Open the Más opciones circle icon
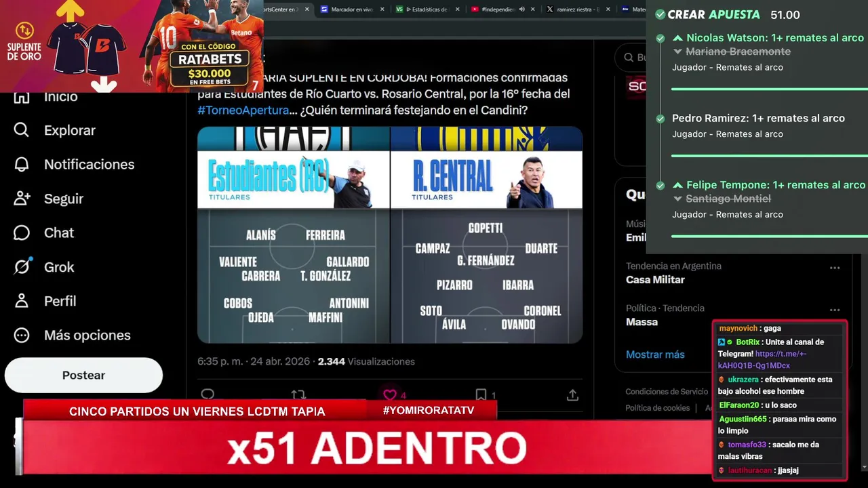This screenshot has width=868, height=488. [x=22, y=335]
